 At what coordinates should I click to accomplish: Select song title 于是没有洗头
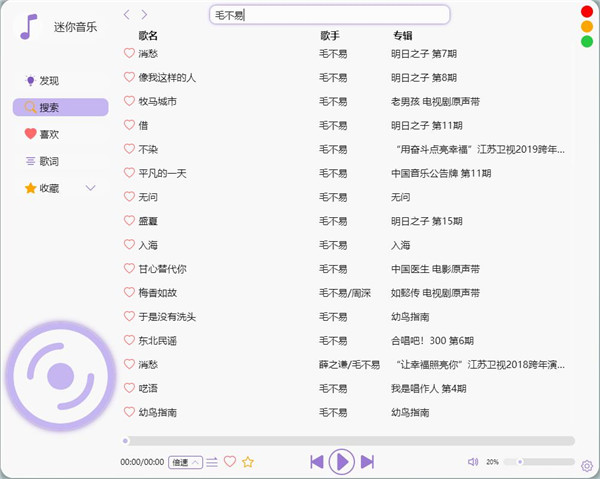pyautogui.click(x=167, y=317)
